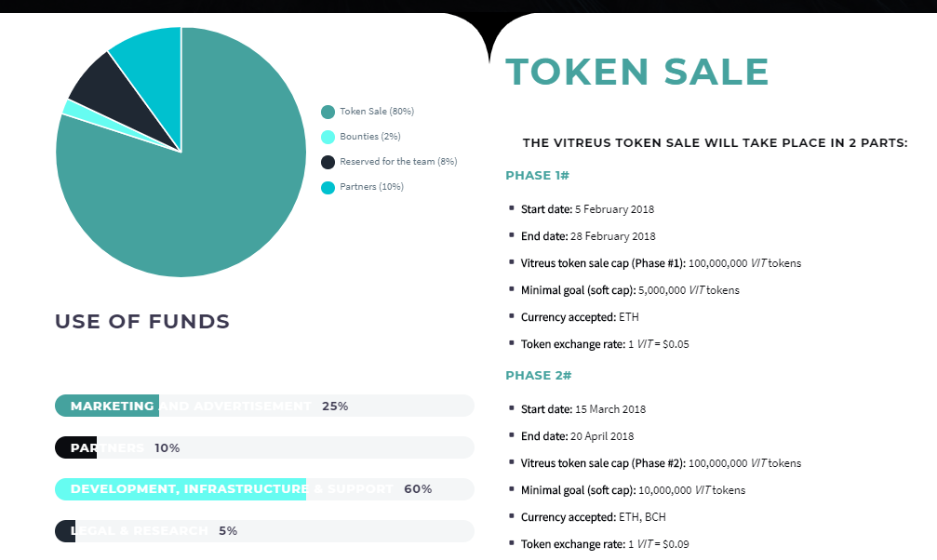Toggle the Reserved for the team legend entry
Image resolution: width=937 pixels, height=560 pixels.
click(x=389, y=162)
